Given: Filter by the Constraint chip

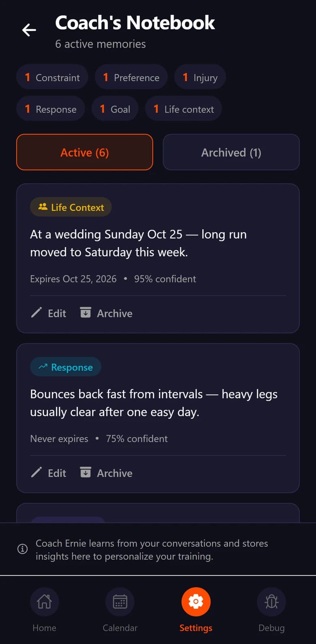Looking at the screenshot, I should click(52, 77).
